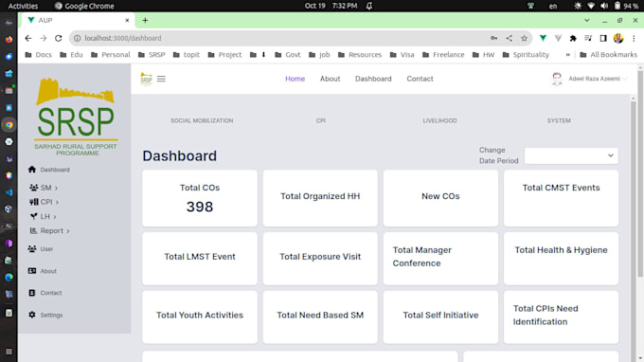Open the Extensions puzzle icon

click(x=573, y=38)
